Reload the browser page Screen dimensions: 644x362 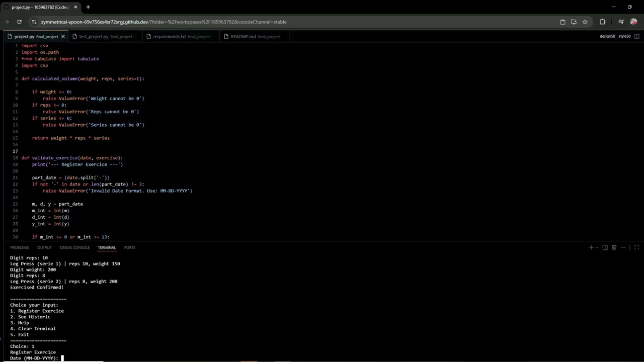point(19,22)
